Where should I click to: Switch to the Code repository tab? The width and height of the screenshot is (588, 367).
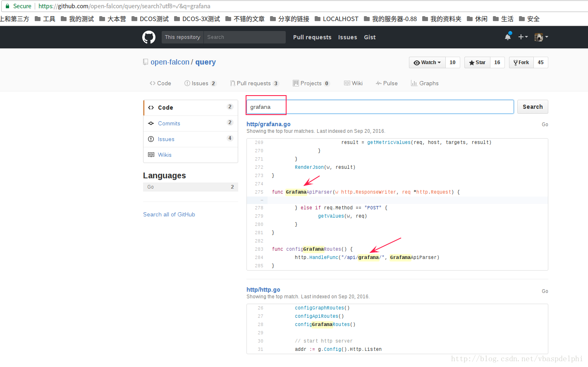coord(160,83)
